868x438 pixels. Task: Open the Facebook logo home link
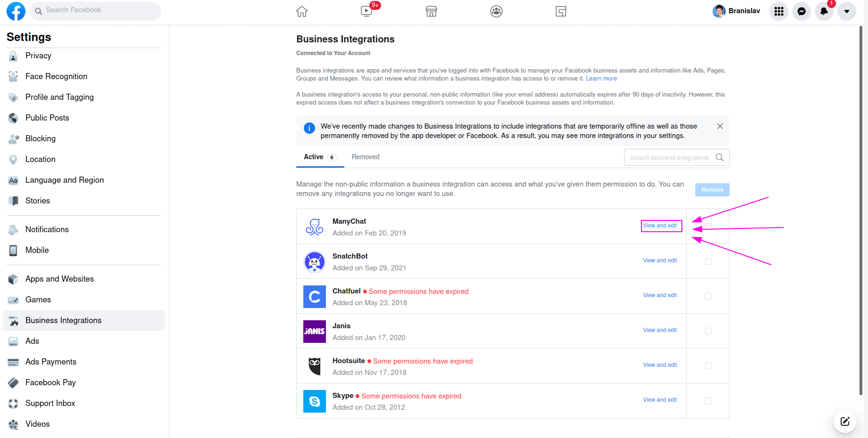click(16, 11)
